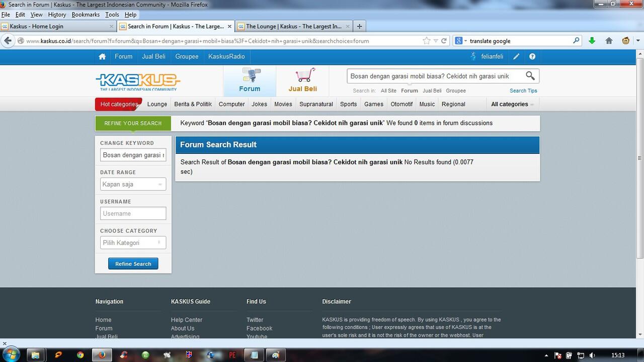Click the Facebook footer link
644x362 pixels.
[x=260, y=328]
